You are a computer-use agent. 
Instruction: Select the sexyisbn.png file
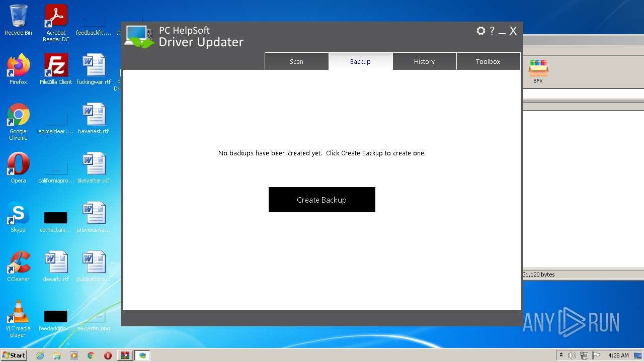[94, 321]
